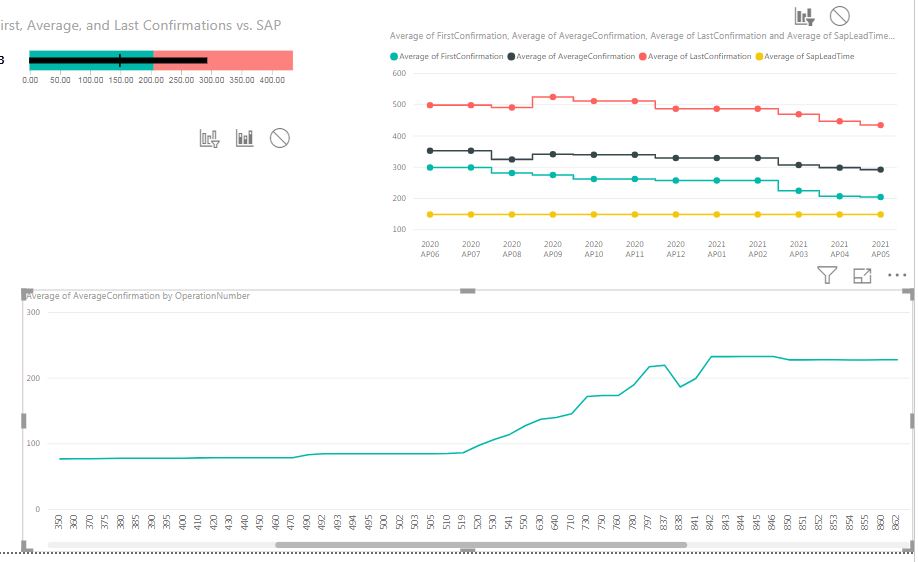Choose filter interaction for step chart
This screenshot has height=562, width=918.
point(804,16)
